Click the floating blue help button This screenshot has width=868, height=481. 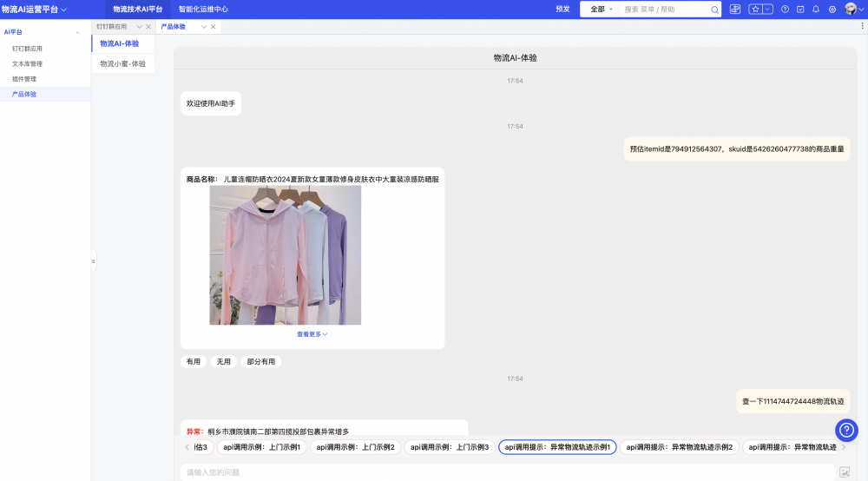pyautogui.click(x=846, y=430)
